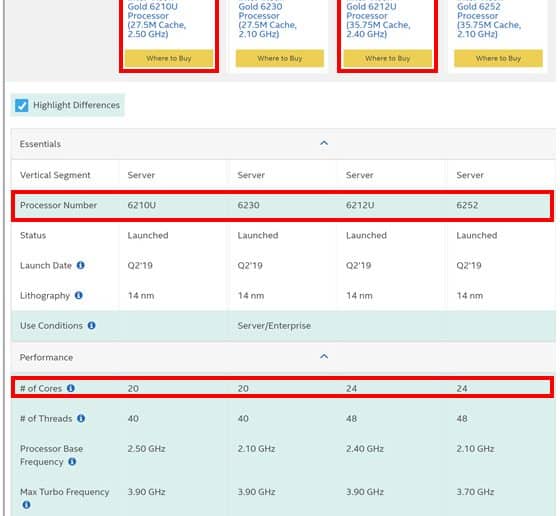This screenshot has width=560, height=516.
Task: Click the # of Threads row label
Action: click(x=46, y=419)
